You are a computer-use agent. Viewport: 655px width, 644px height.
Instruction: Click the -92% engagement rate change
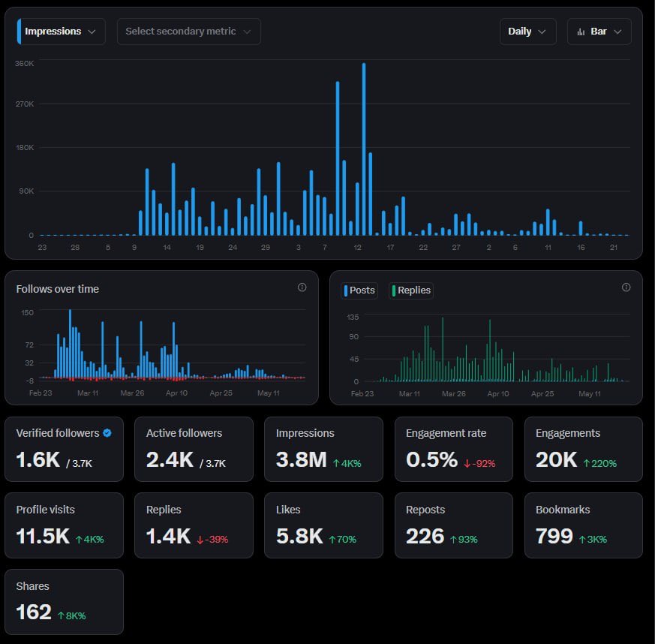[x=479, y=463]
